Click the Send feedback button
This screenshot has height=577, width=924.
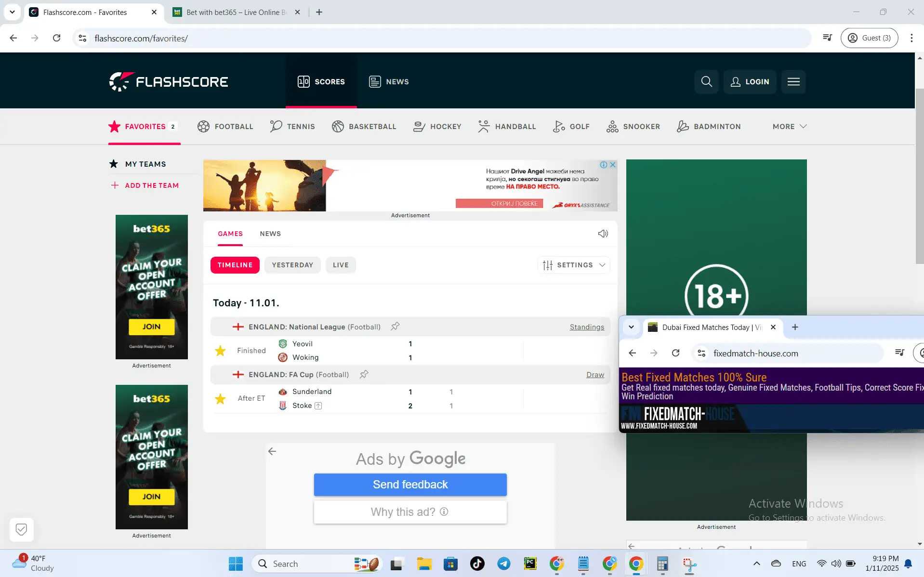point(410,485)
